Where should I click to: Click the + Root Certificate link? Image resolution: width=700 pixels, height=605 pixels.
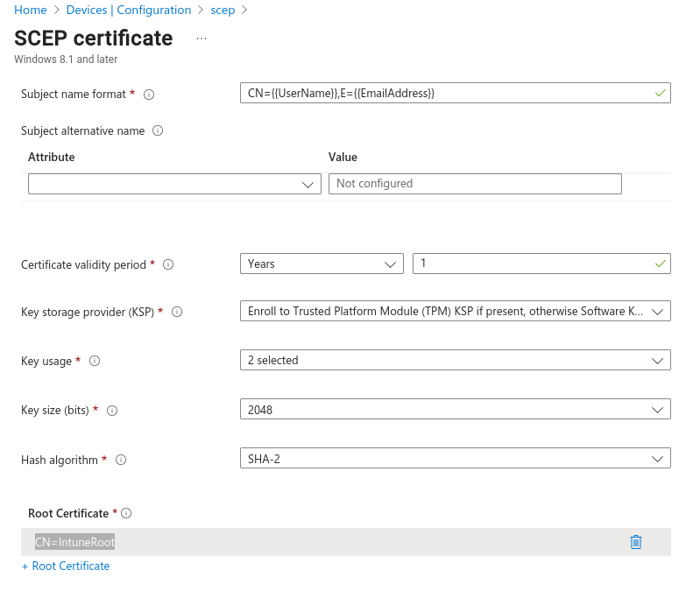[x=66, y=566]
